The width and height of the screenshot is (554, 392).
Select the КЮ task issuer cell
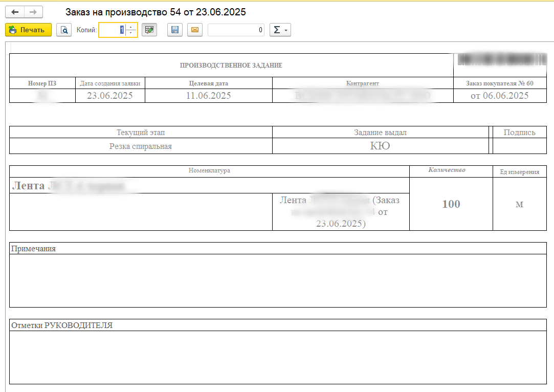380,146
